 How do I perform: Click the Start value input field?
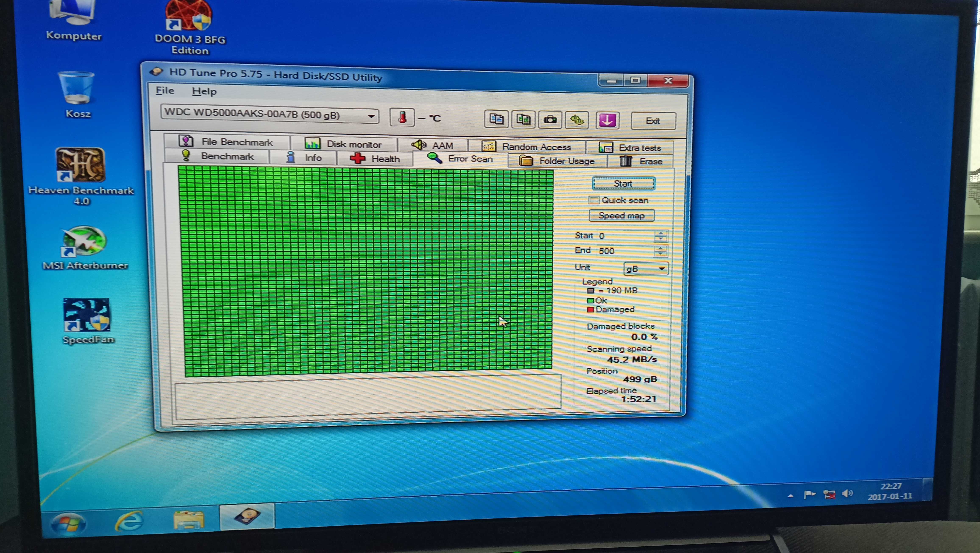click(625, 236)
